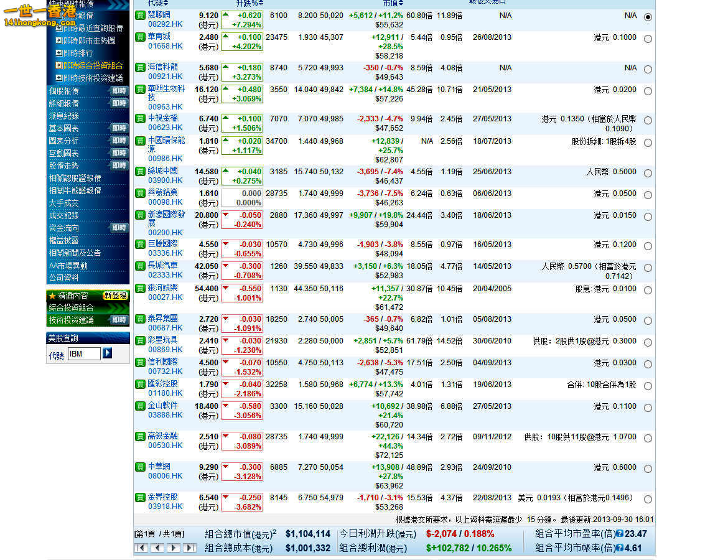This screenshot has width=728, height=560.
Task: Sort by 升跌% column header
Action: (250, 3)
